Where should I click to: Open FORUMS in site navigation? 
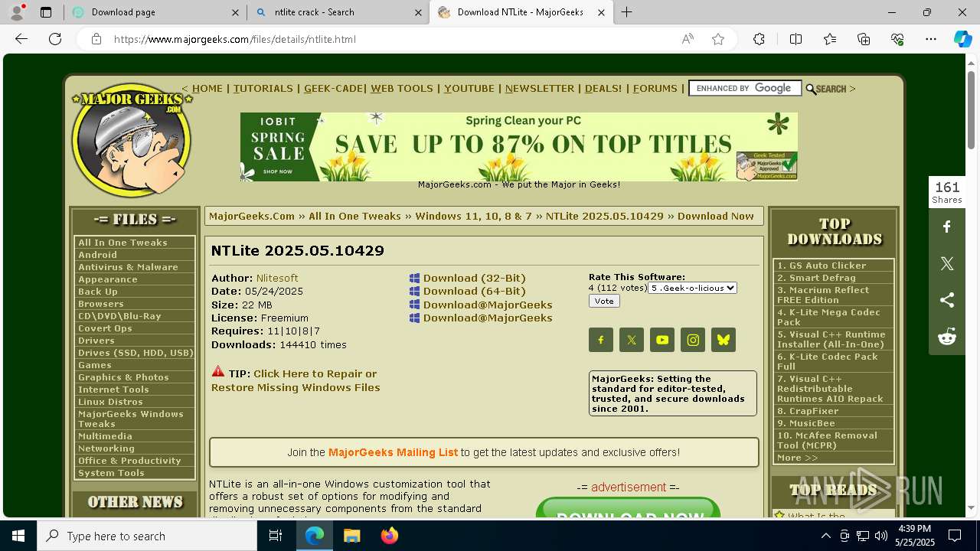655,89
